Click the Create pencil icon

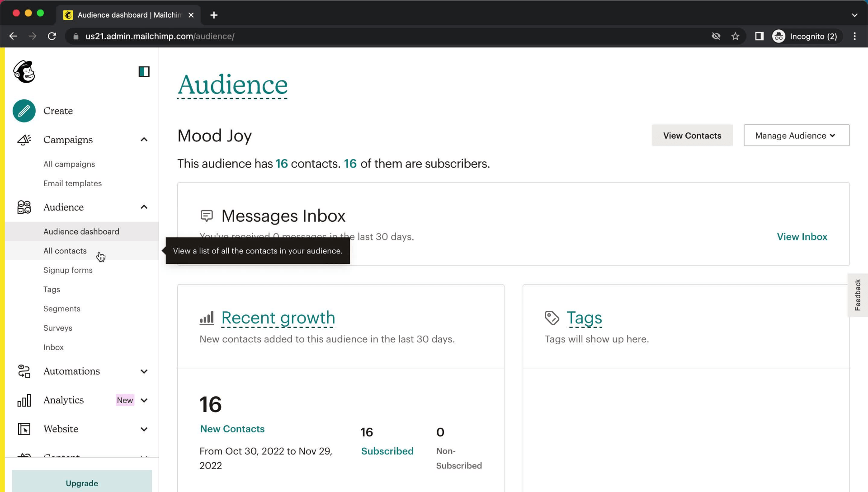click(24, 110)
